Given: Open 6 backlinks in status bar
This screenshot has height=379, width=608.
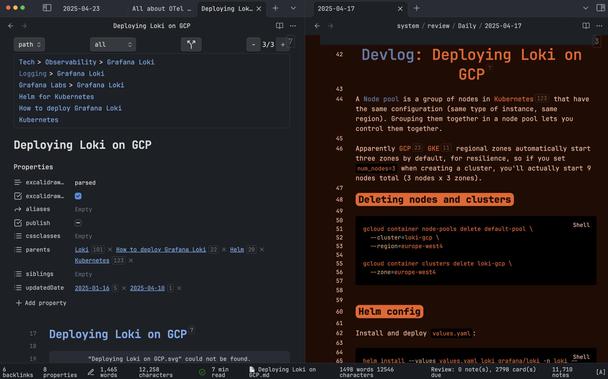Looking at the screenshot, I should point(17,372).
